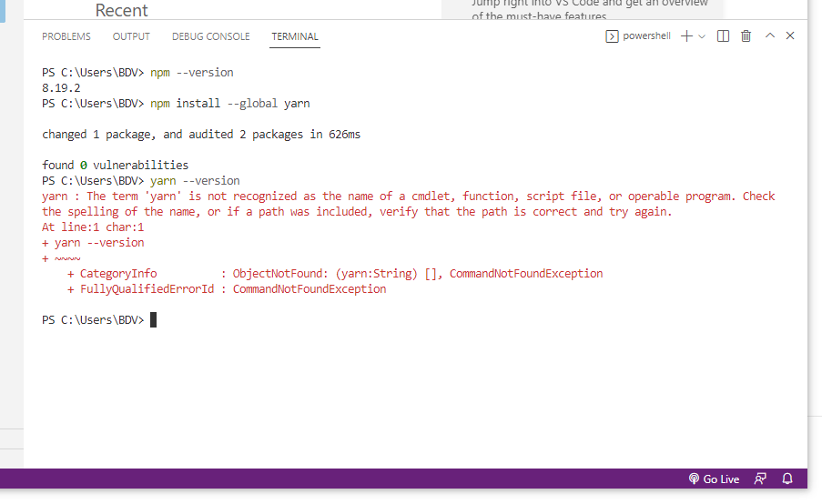Click the powershell terminal profile icon
Screen dimensions: 822x504
pyautogui.click(x=612, y=36)
